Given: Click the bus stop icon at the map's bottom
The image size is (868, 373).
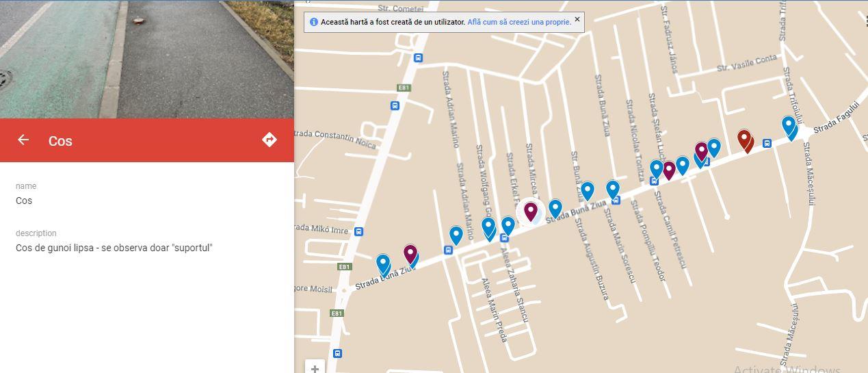Looking at the screenshot, I should 337,353.
